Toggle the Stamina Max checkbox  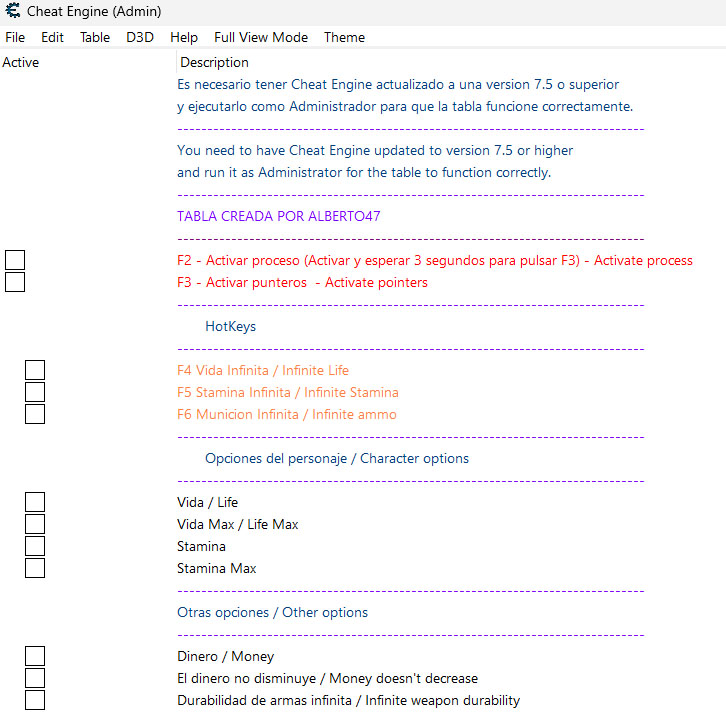click(x=35, y=568)
